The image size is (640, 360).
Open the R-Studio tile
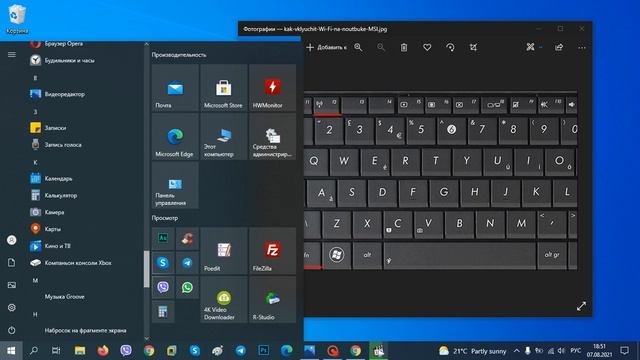272,300
